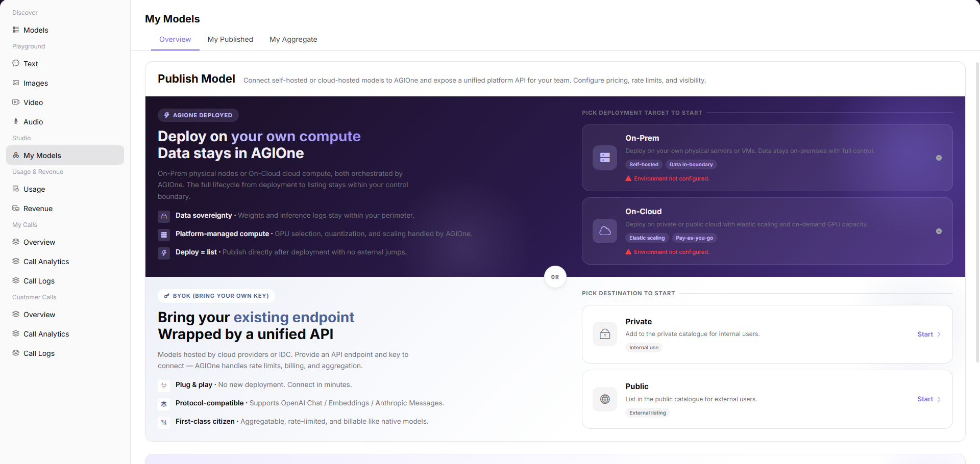Click the External listing tag
980x464 pixels.
tap(648, 413)
